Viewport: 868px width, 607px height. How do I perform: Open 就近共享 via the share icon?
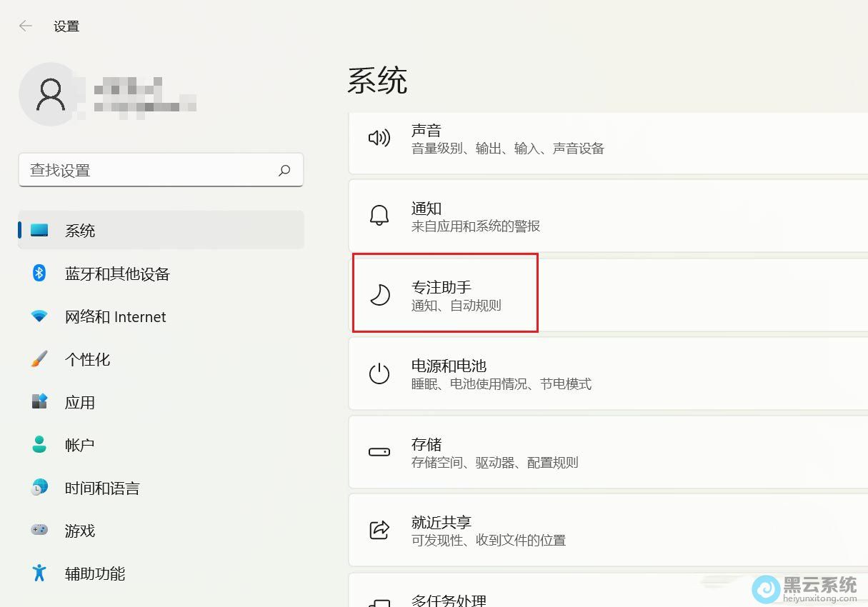(379, 530)
